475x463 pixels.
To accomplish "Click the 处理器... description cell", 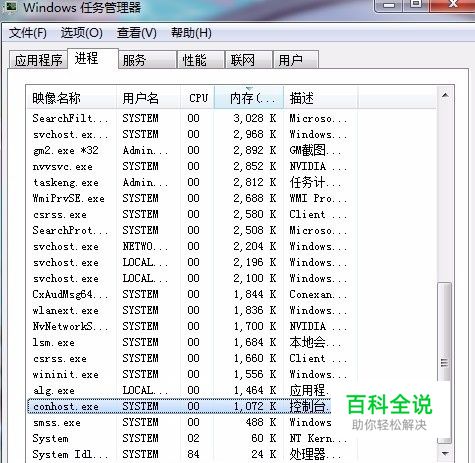I will click(315, 454).
